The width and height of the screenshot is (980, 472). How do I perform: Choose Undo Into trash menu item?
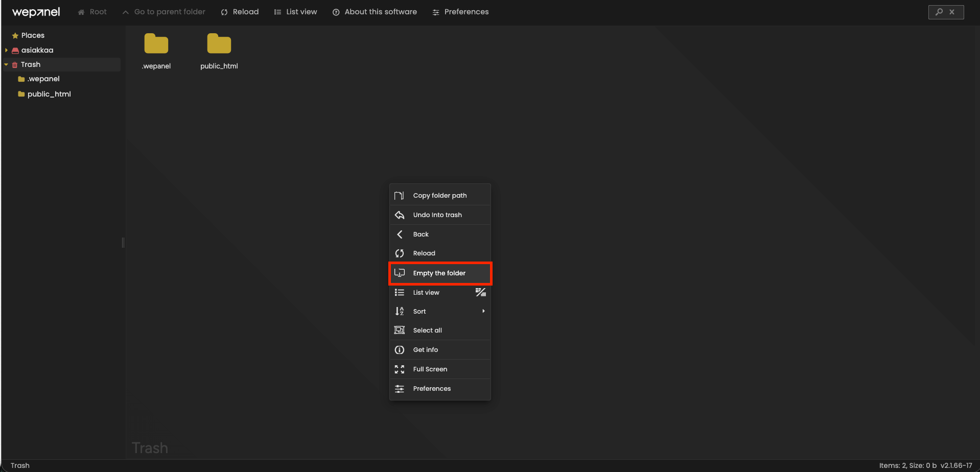[440, 215]
